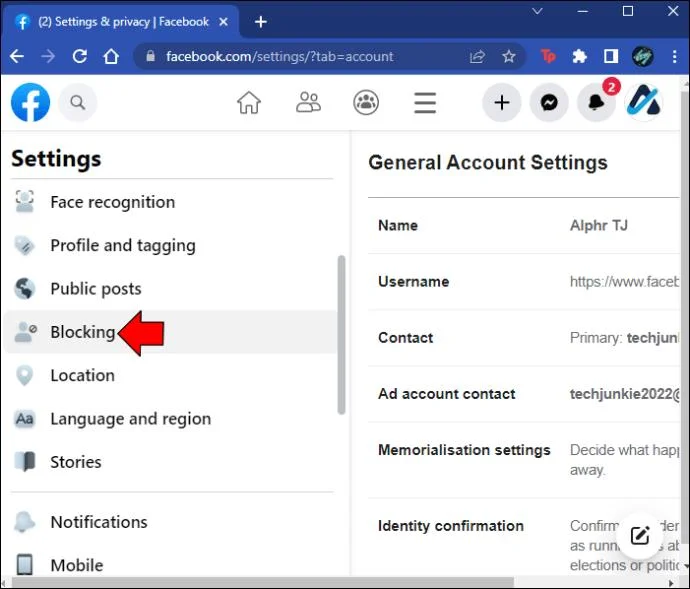Open Facebook Home feed icon
Screen dimensions: 690x589
[x=249, y=103]
